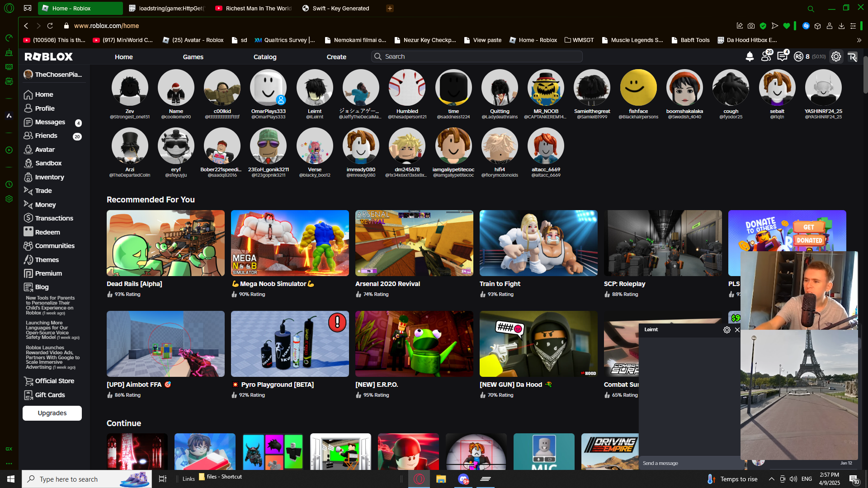
Task: Open the Qualtrics Survey bookmark
Action: (285, 40)
